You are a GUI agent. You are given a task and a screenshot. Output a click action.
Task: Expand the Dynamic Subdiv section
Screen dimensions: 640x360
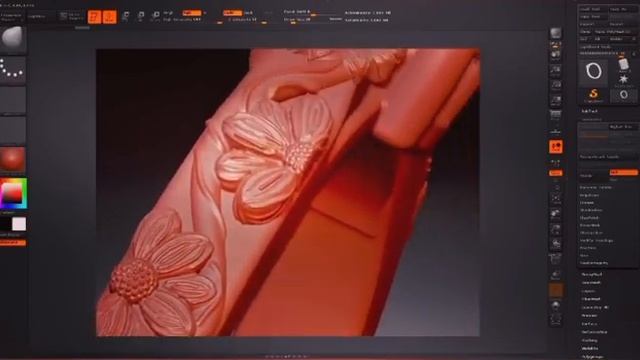click(596, 187)
